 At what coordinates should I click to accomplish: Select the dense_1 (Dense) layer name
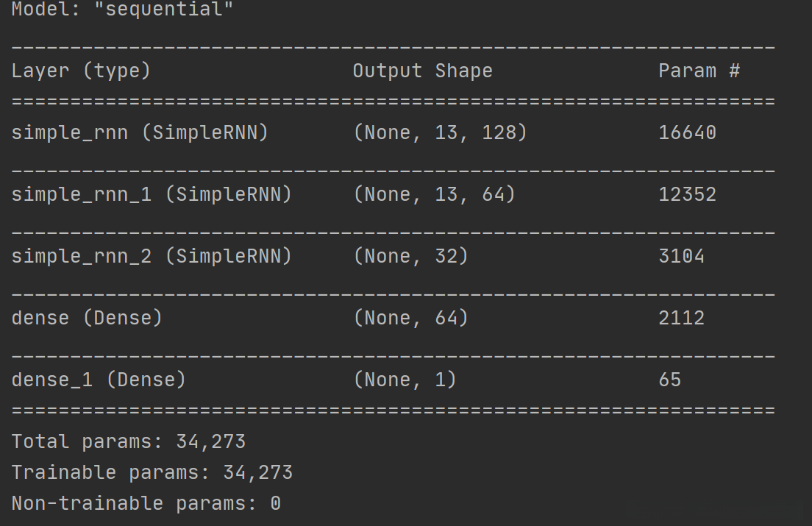[99, 380]
